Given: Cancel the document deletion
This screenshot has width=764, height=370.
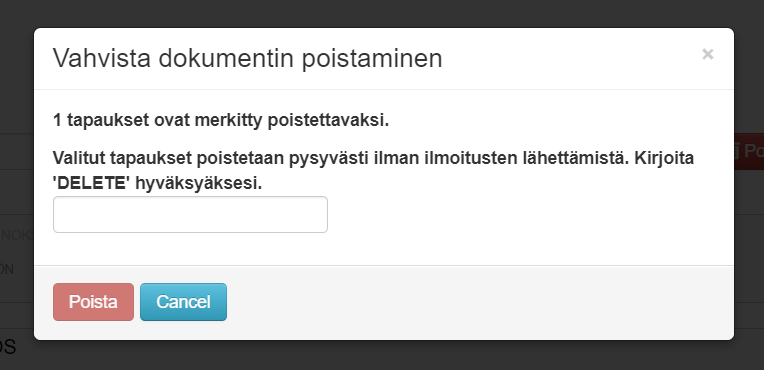Looking at the screenshot, I should click(183, 302).
